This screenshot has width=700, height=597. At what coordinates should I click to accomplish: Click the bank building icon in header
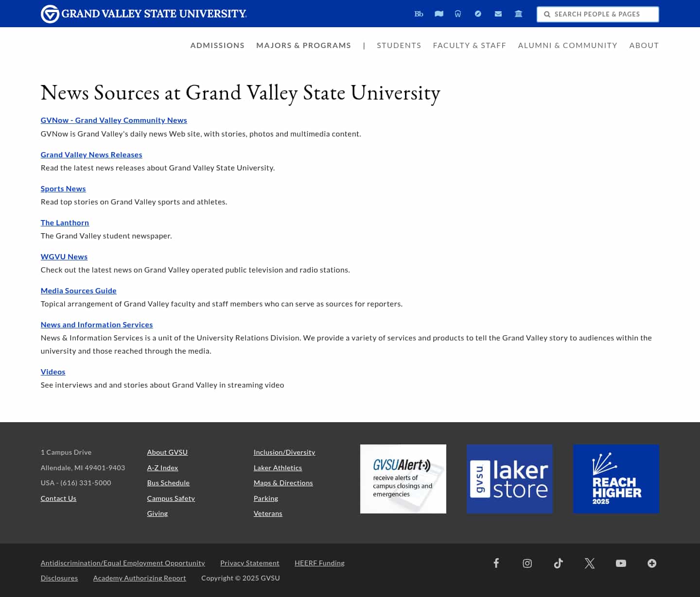(518, 14)
